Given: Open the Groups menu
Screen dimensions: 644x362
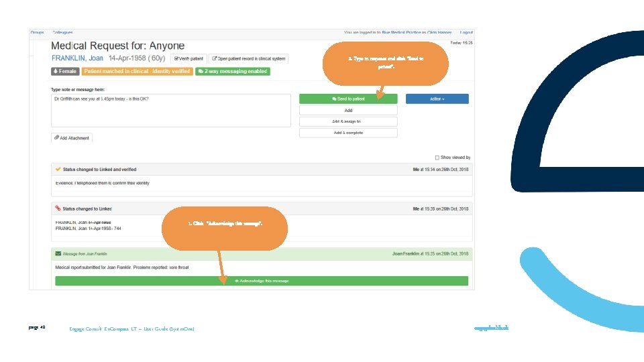Looking at the screenshot, I should [37, 32].
